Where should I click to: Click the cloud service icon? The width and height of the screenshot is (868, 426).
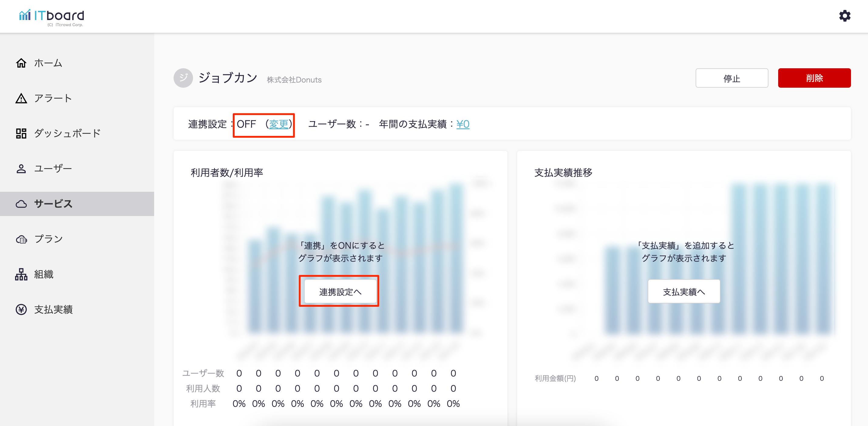21,204
